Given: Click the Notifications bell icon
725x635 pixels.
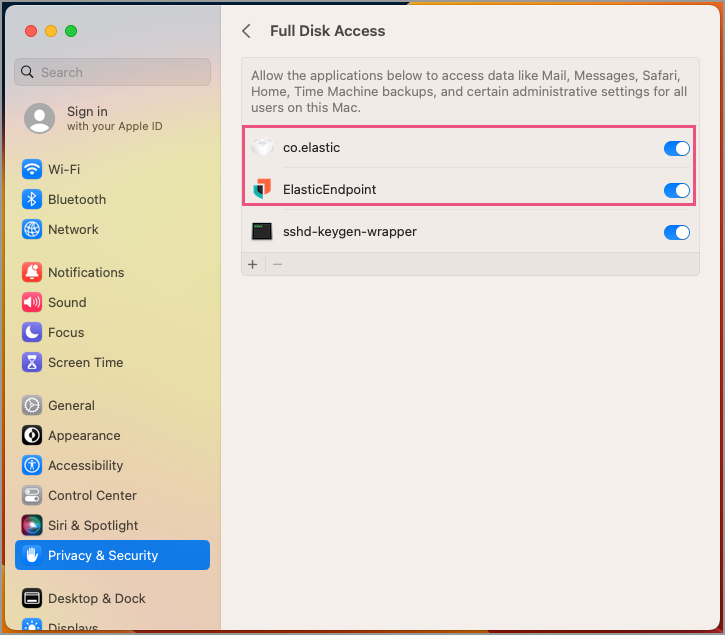Looking at the screenshot, I should pos(32,273).
